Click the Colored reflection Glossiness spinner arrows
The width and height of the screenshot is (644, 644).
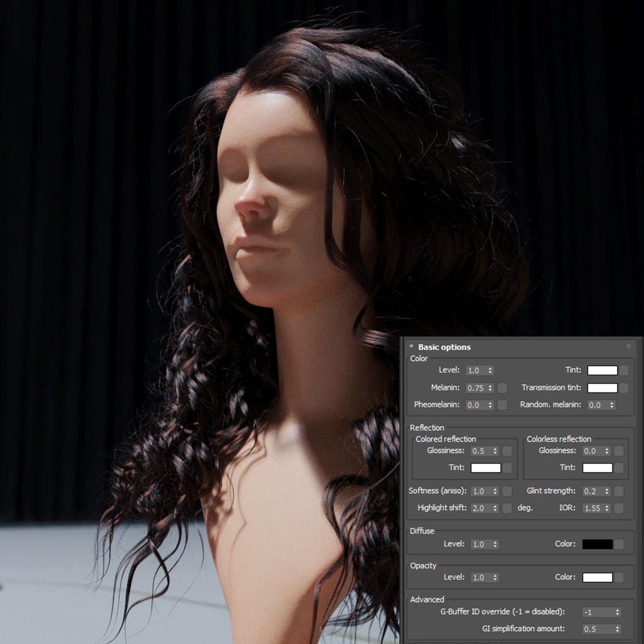(x=496, y=451)
